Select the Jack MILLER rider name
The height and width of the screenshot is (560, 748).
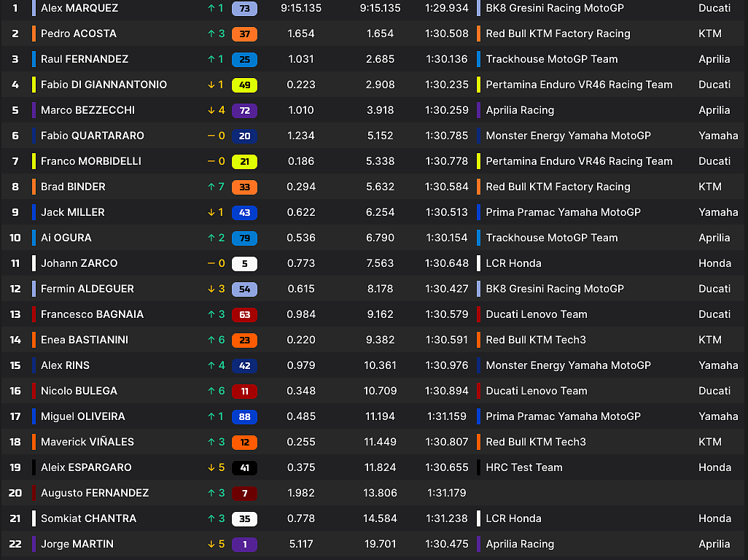73,212
